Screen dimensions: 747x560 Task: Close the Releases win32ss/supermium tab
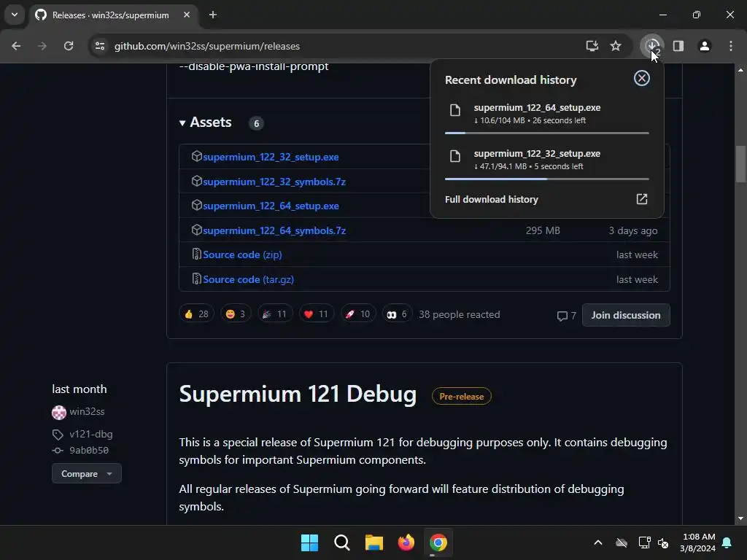coord(187,15)
